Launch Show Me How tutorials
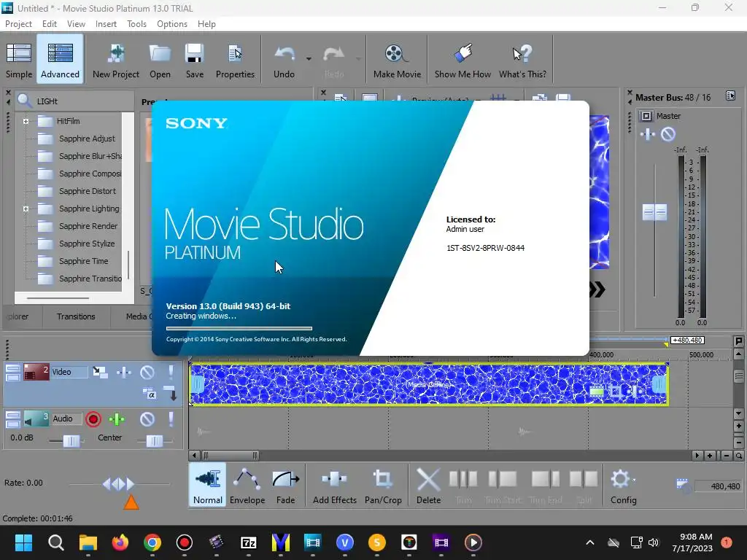Image resolution: width=747 pixels, height=560 pixels. point(462,60)
